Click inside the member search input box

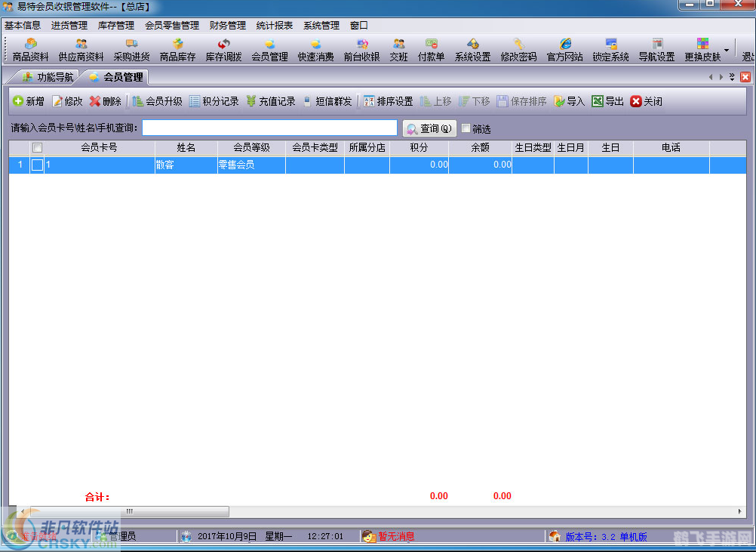click(x=269, y=127)
